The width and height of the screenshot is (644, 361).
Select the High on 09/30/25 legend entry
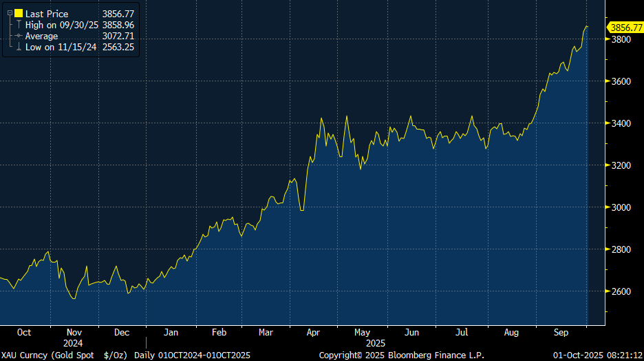(62, 25)
